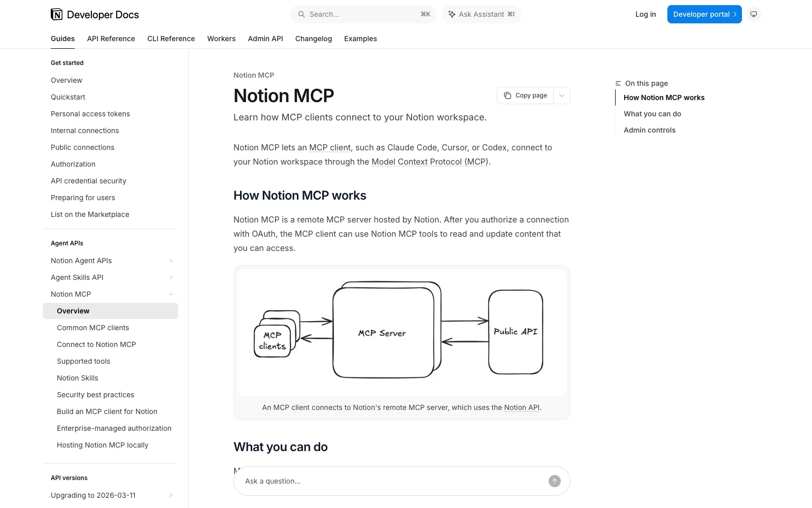Viewport: 812px width, 508px height.
Task: Expand Upgrading to 2026-03-11 section
Action: click(x=171, y=495)
